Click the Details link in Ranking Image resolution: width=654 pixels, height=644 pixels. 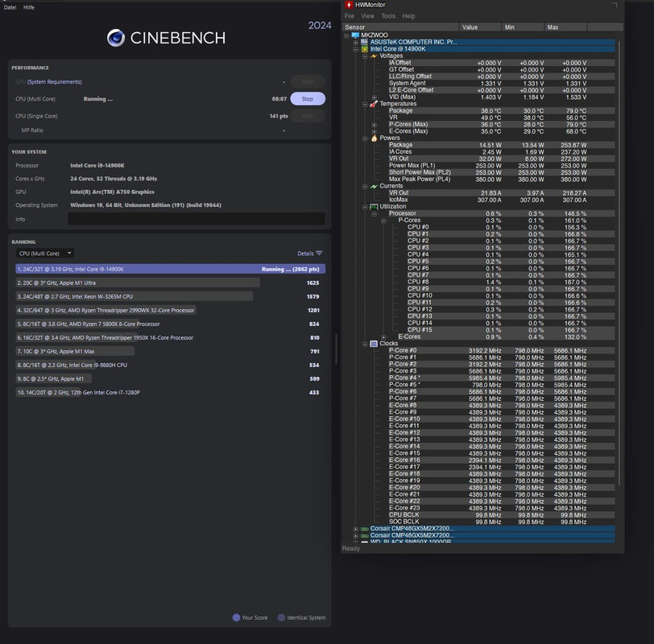point(305,254)
